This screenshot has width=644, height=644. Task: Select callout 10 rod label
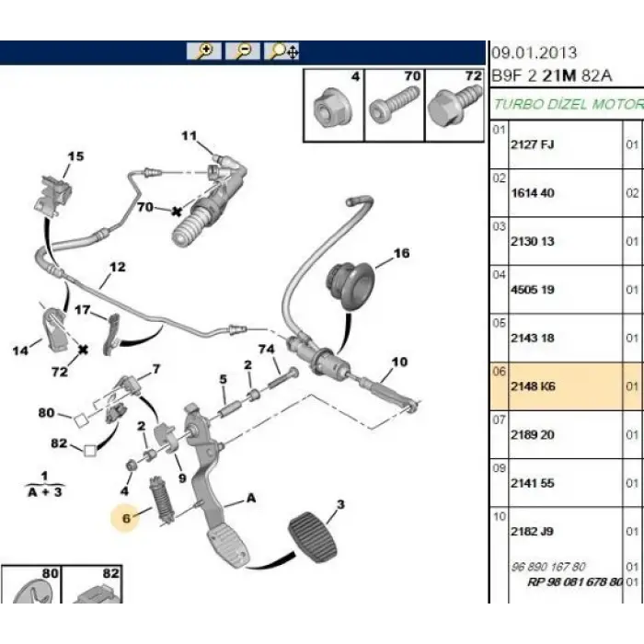[399, 362]
